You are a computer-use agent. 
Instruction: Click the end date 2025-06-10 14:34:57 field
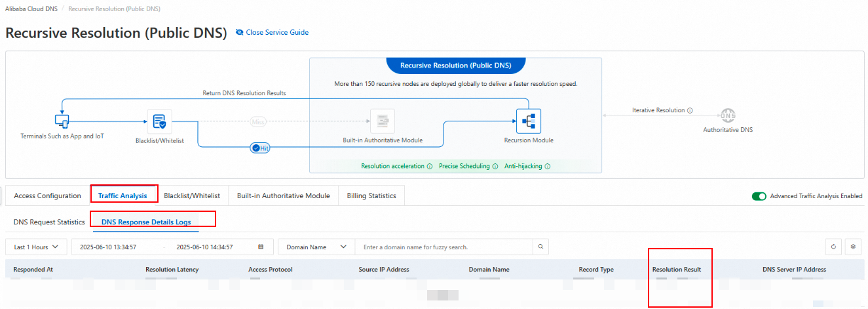pos(205,247)
